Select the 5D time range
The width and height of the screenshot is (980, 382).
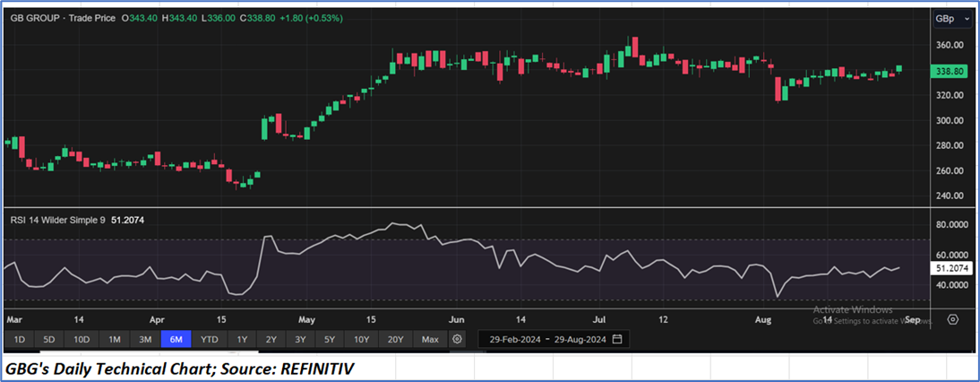[x=50, y=339]
